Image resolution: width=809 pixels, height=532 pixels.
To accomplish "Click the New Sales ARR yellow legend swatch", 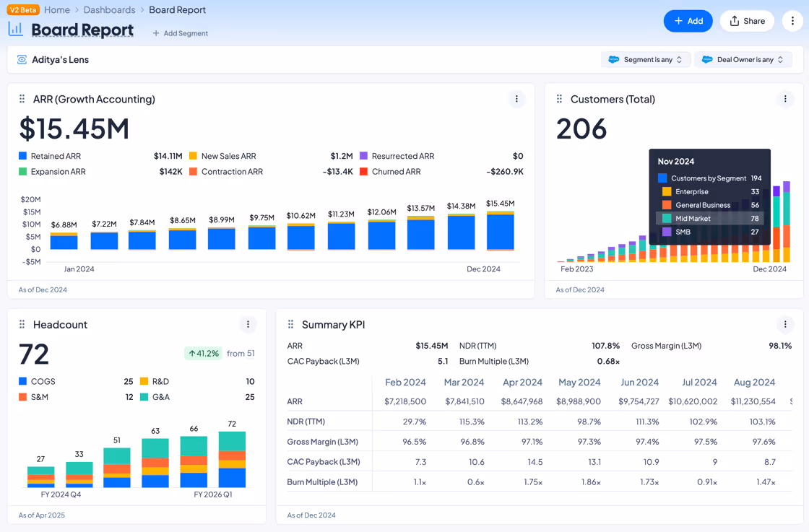I will [194, 156].
